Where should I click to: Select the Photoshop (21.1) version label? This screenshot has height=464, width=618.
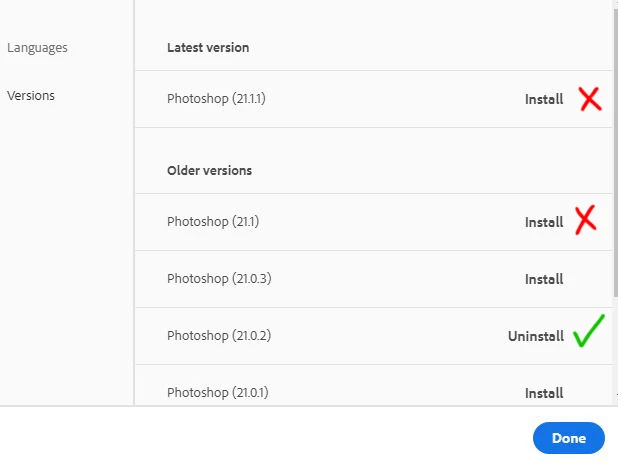click(213, 222)
